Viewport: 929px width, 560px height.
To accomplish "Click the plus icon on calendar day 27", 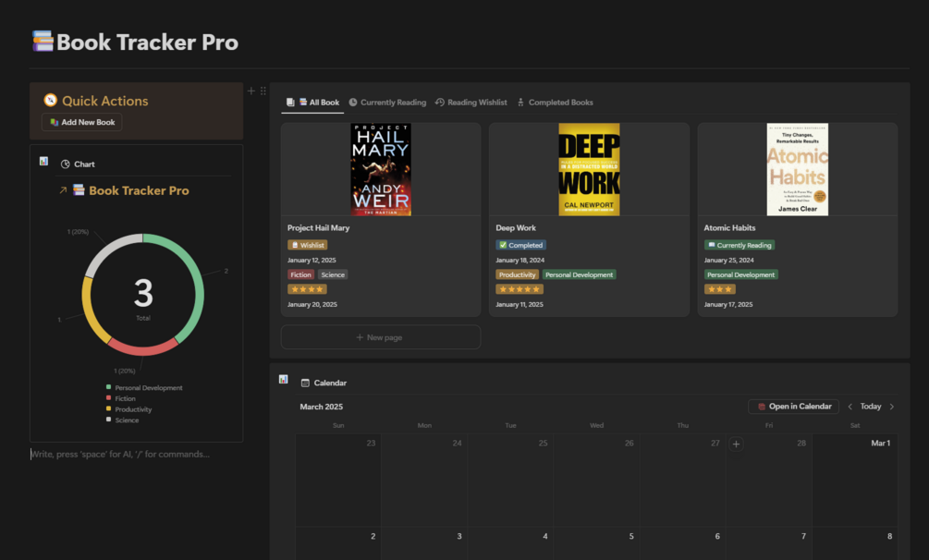I will click(x=736, y=444).
